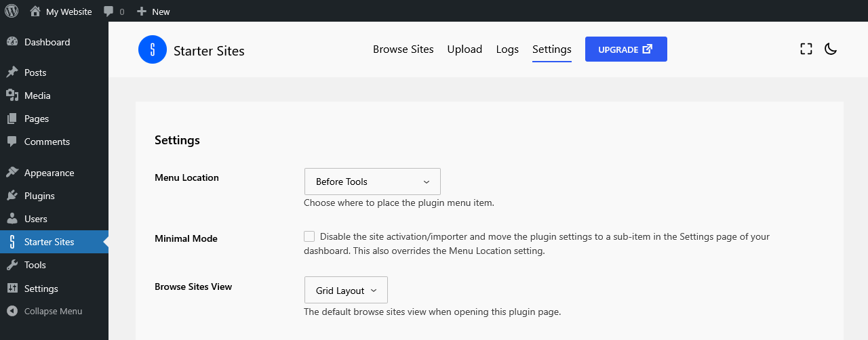The height and width of the screenshot is (340, 868).
Task: Enable the Minimal Mode checkbox
Action: [x=309, y=236]
